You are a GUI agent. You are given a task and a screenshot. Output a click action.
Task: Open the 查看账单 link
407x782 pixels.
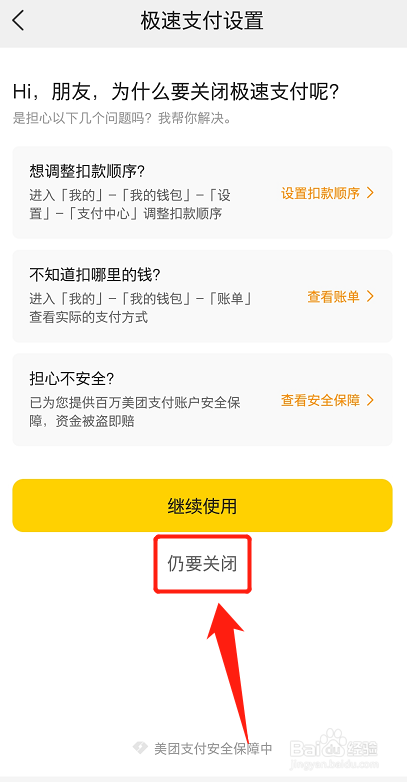333,297
